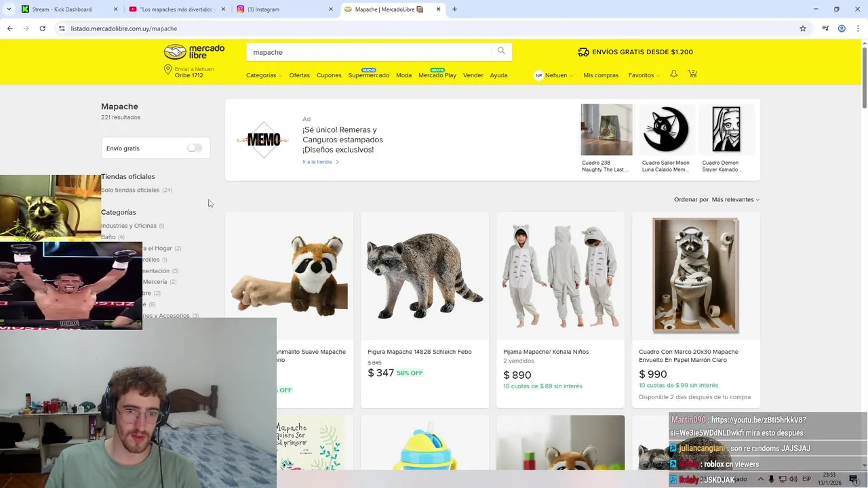The height and width of the screenshot is (488, 868).
Task: Open the shopping cart icon
Action: coord(692,74)
